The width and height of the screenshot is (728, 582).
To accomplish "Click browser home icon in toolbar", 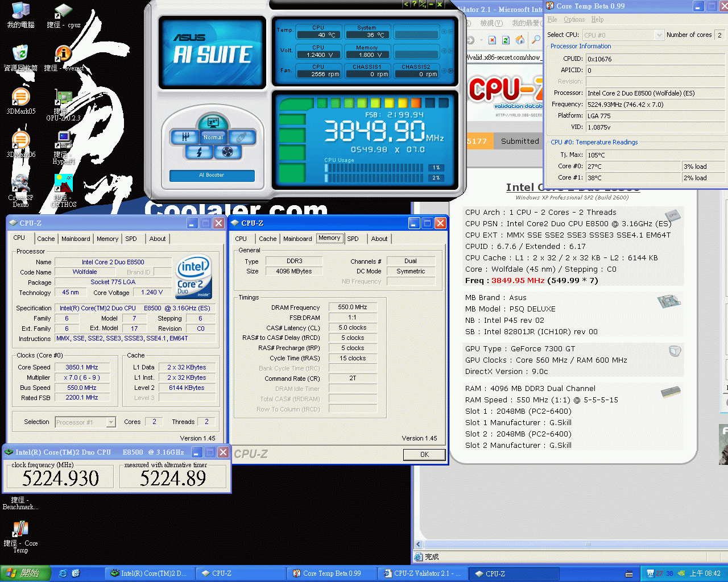I will point(520,40).
